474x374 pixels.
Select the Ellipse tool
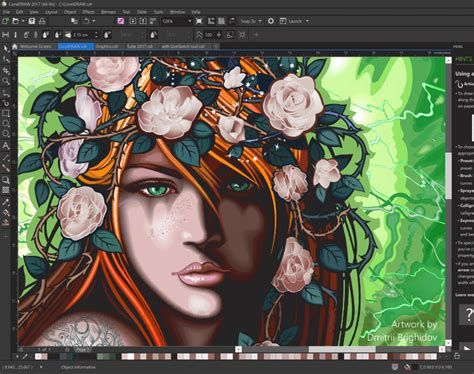pos(6,124)
